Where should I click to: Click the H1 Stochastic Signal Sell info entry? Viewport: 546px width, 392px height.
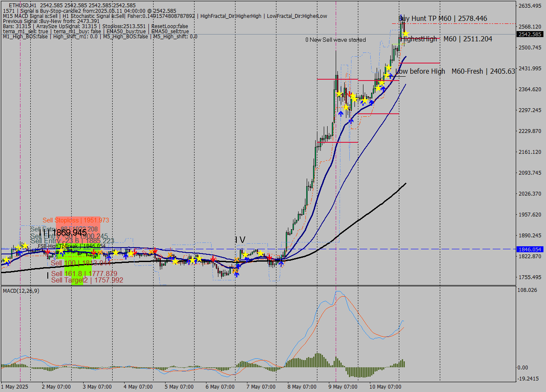[92, 16]
